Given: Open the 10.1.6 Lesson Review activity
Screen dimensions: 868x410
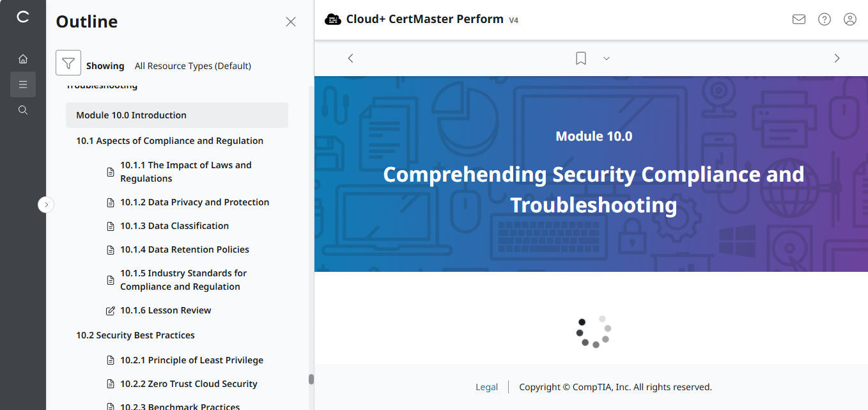Looking at the screenshot, I should click(x=166, y=310).
